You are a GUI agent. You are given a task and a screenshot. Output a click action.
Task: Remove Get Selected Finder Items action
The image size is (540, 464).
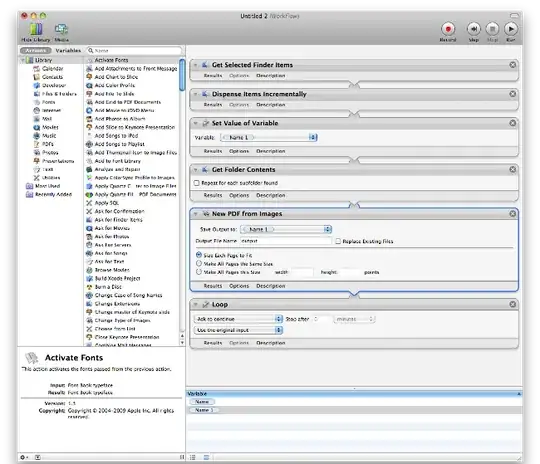[512, 65]
